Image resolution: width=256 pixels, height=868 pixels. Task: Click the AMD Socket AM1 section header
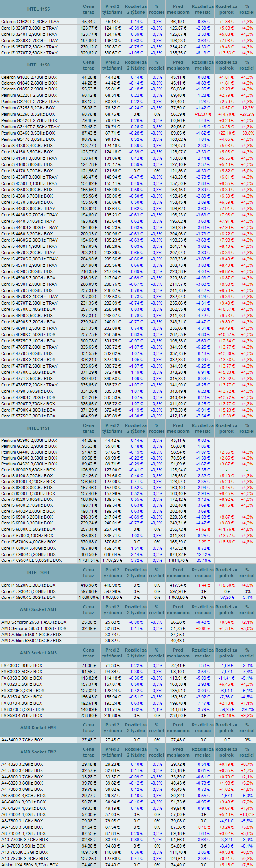pyautogui.click(x=39, y=609)
